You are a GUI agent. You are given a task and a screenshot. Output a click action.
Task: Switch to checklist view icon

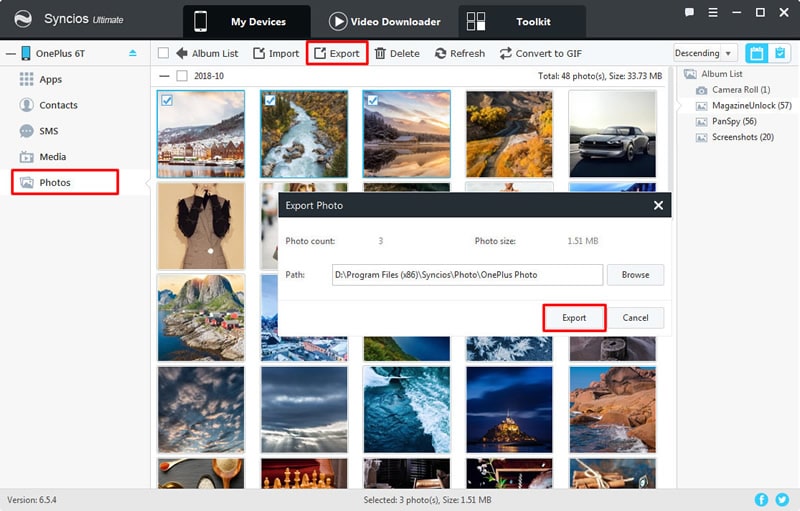point(780,53)
